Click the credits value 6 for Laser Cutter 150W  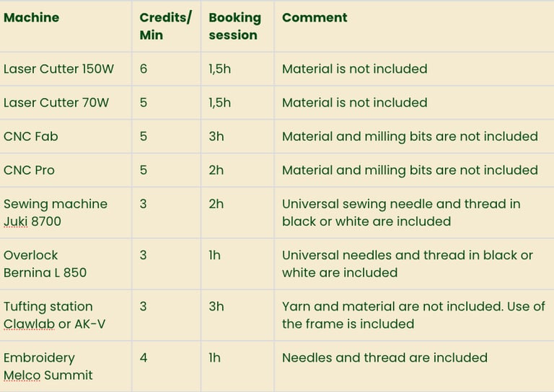click(143, 68)
